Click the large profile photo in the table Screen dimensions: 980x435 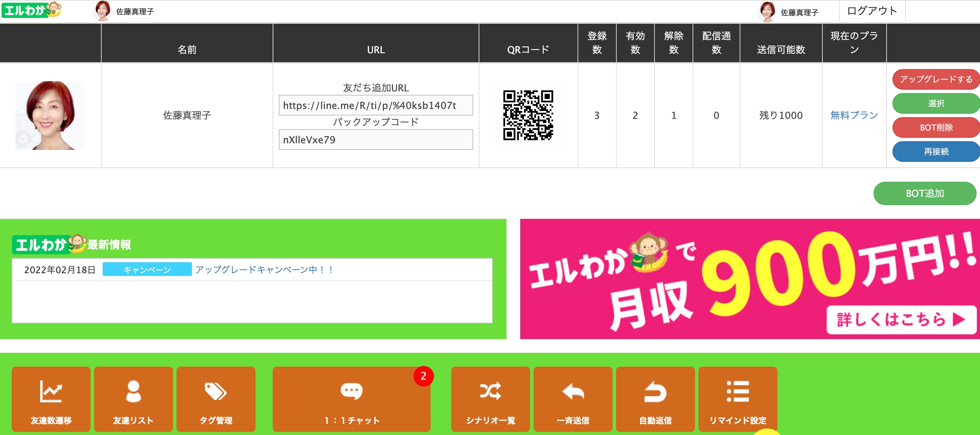click(50, 115)
